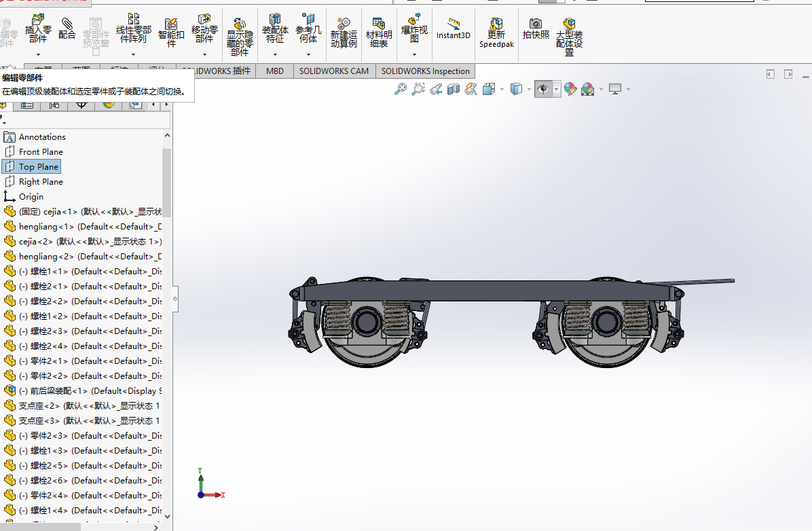Select 支点座<2> component
Viewport: 812px width, 531px height.
click(83, 405)
